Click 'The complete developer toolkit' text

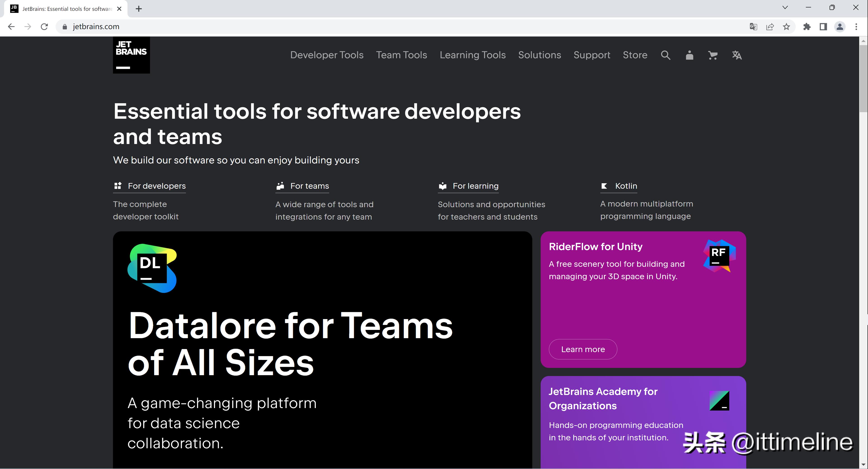tap(145, 210)
